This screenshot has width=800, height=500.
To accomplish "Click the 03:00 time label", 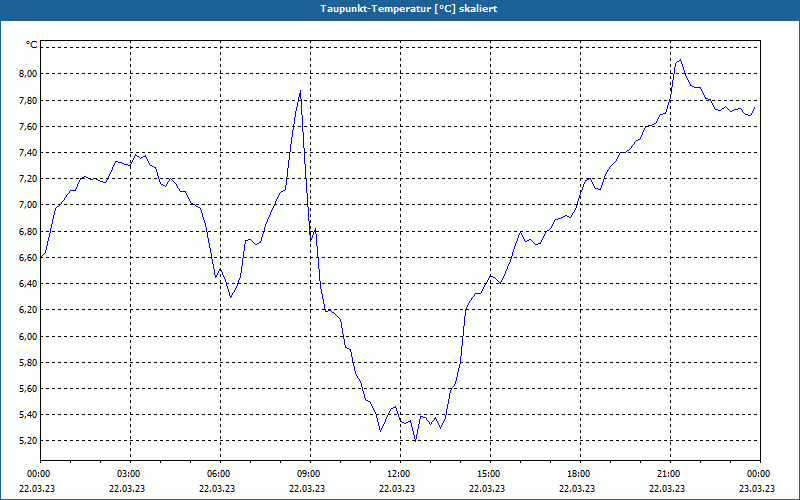I will tap(130, 474).
